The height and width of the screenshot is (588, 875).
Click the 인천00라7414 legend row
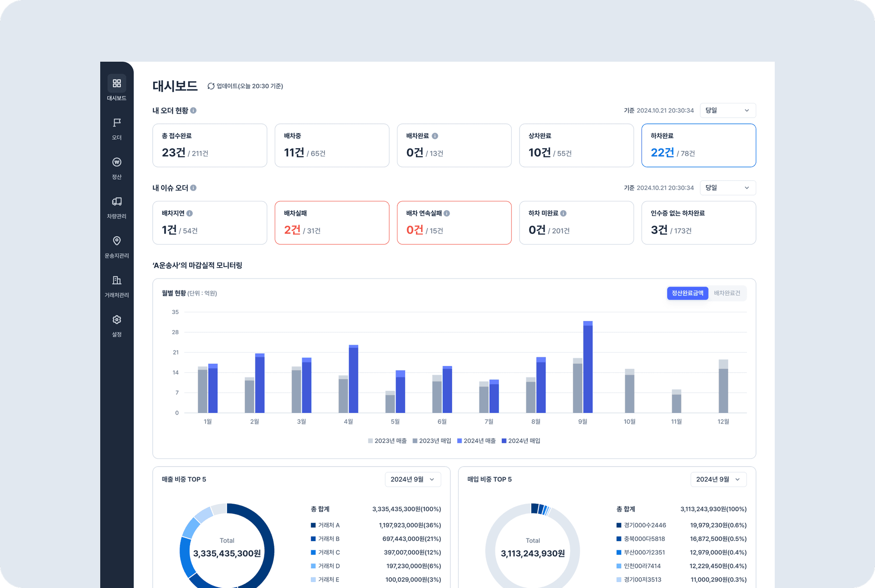[x=681, y=566]
